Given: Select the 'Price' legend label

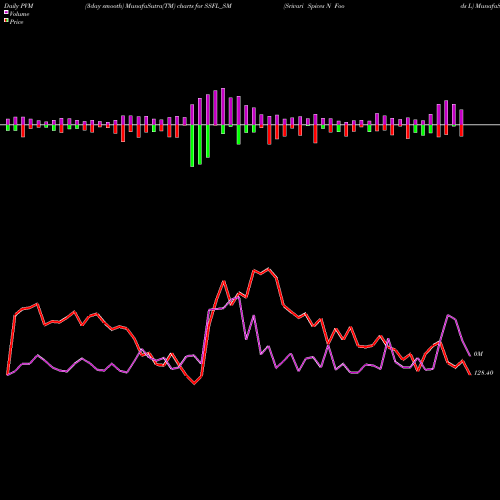Looking at the screenshot, I should (x=16, y=22).
